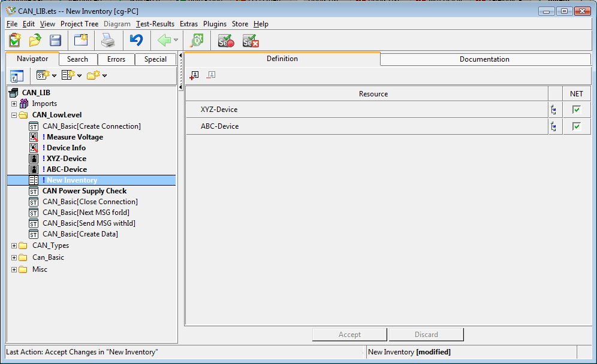597x364 pixels.
Task: Click the blue Undo arrow icon
Action: 136,40
